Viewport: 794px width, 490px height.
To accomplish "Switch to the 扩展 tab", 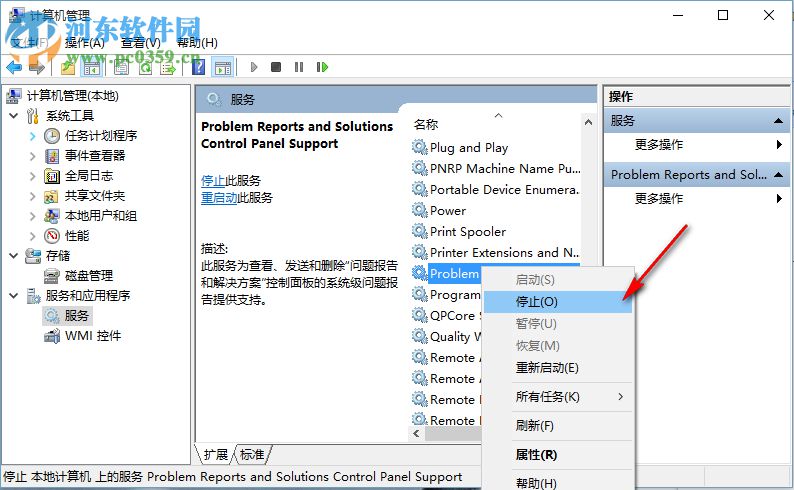I will pos(216,455).
